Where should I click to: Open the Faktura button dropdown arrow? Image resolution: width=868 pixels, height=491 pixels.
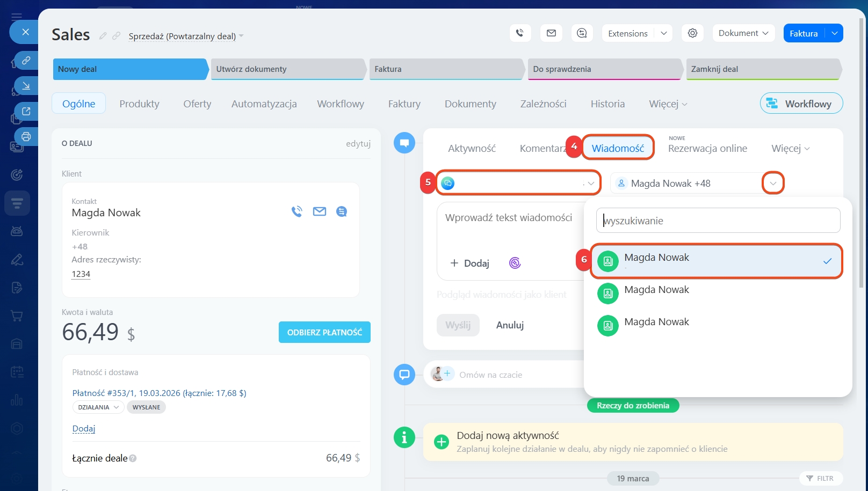point(834,33)
